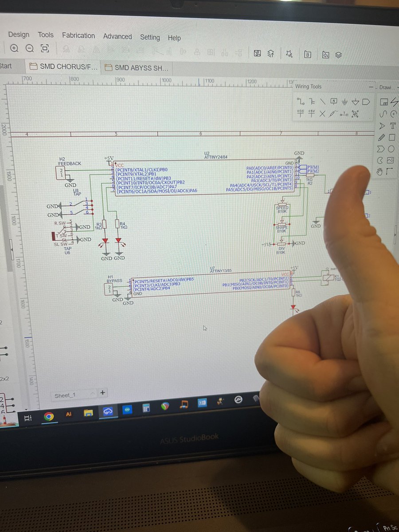Screen dimensions: 399x532
Task: Select the lightning-shaped Polyline drawing tool
Action: point(395,102)
